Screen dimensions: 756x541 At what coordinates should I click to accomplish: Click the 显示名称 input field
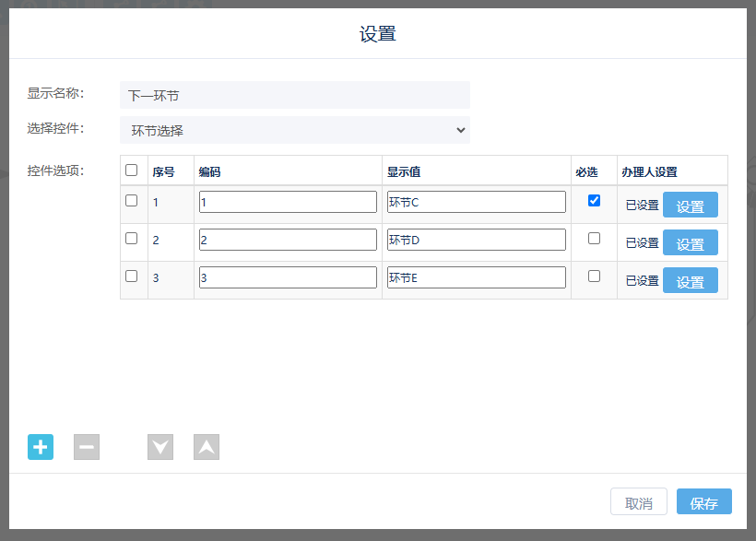[295, 95]
